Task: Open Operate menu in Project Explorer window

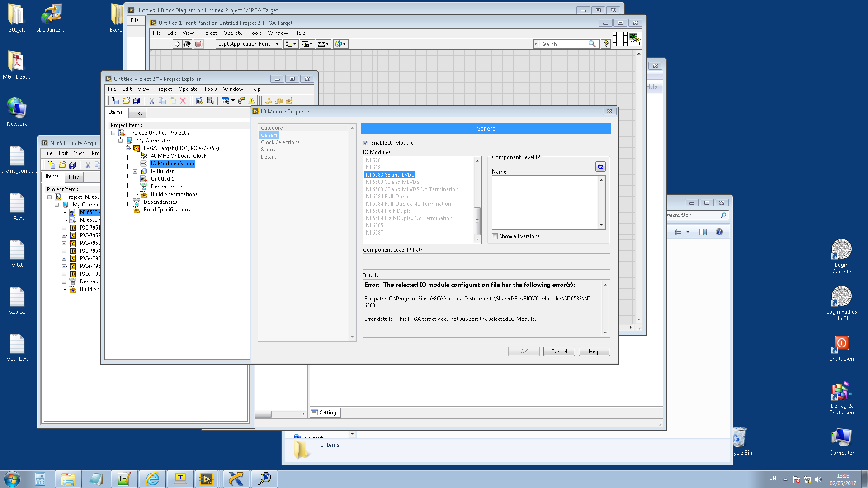Action: [188, 89]
